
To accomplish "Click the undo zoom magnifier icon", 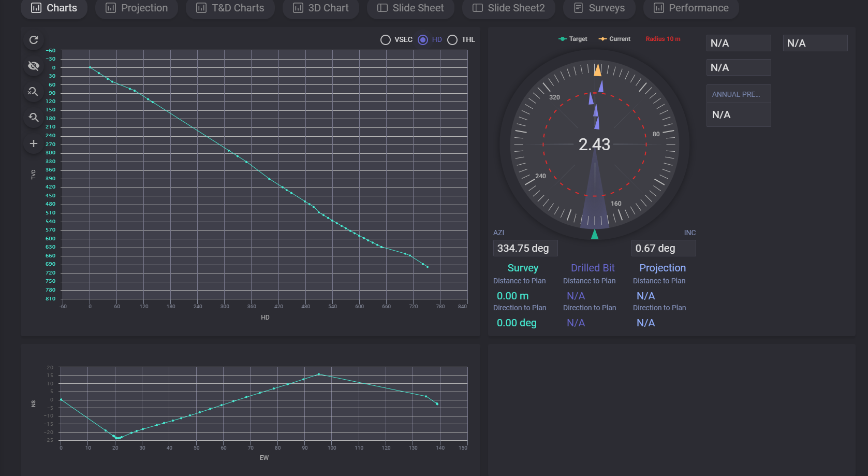I will 34,118.
